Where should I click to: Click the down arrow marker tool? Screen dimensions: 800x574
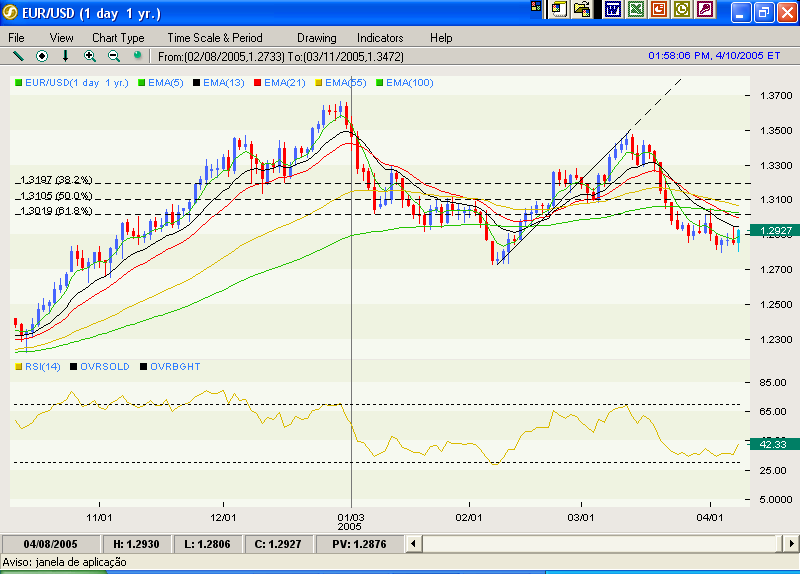click(x=66, y=56)
